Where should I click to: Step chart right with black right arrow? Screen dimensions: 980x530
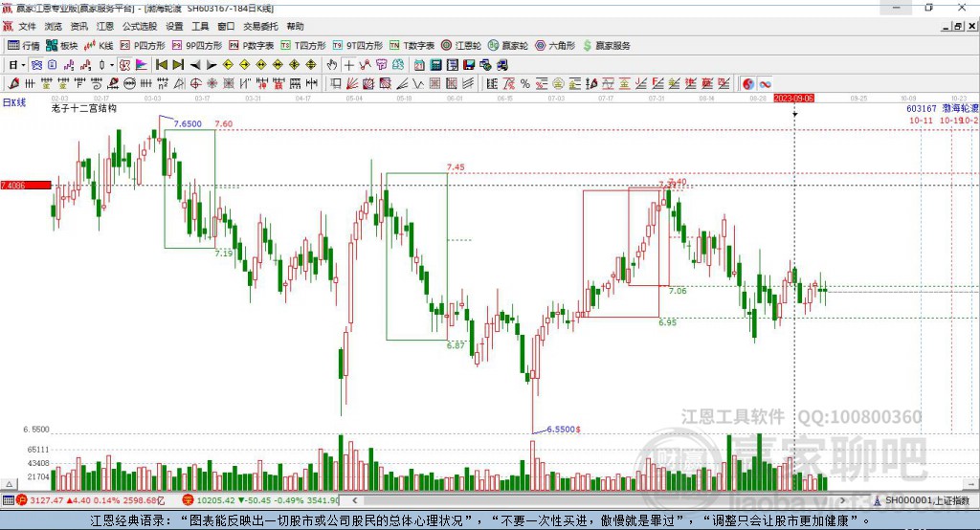[212, 65]
